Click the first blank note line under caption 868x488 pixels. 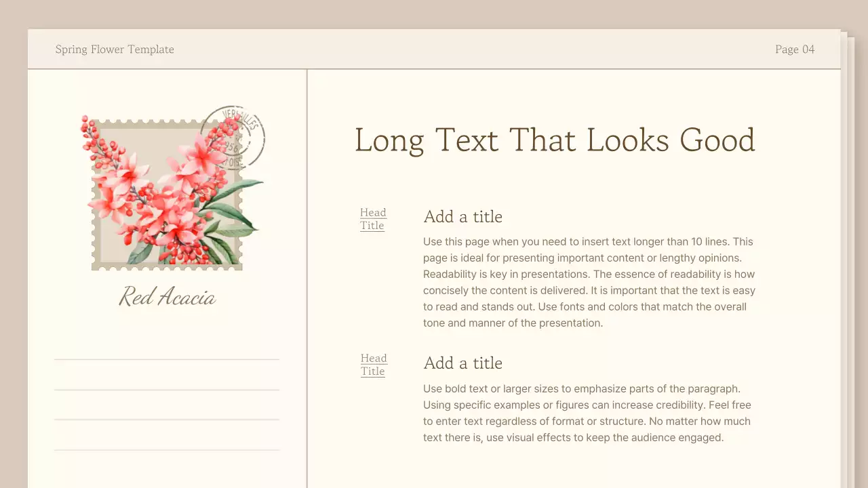pos(167,359)
